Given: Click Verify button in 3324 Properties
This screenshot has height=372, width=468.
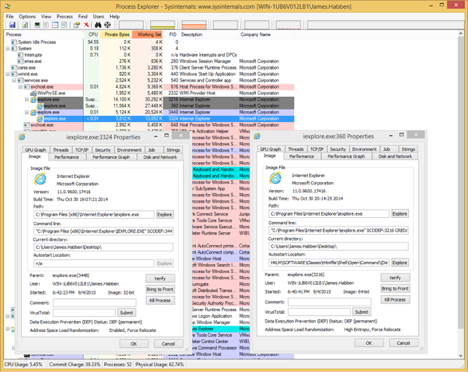Looking at the screenshot, I should tap(160, 278).
